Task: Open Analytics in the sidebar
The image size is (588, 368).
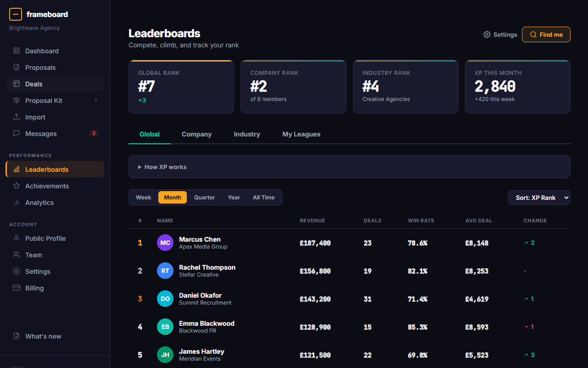Action: 55,203
